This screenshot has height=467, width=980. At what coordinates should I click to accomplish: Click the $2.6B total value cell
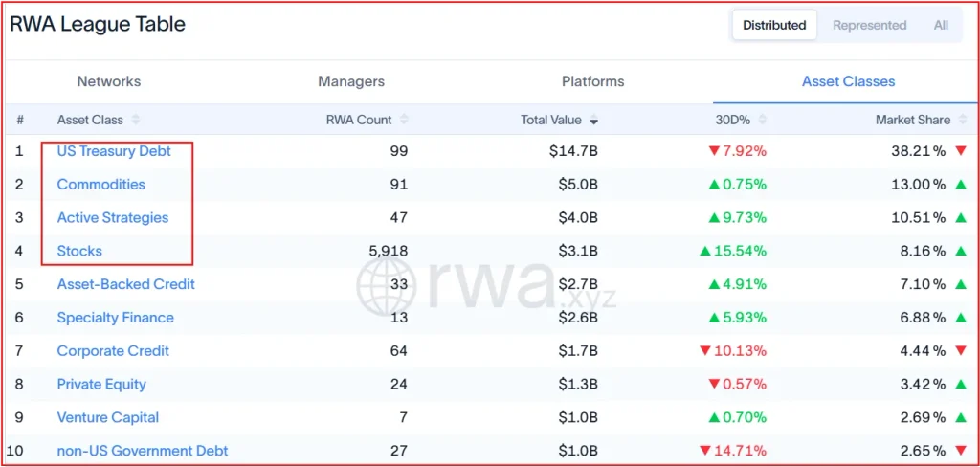tap(578, 318)
